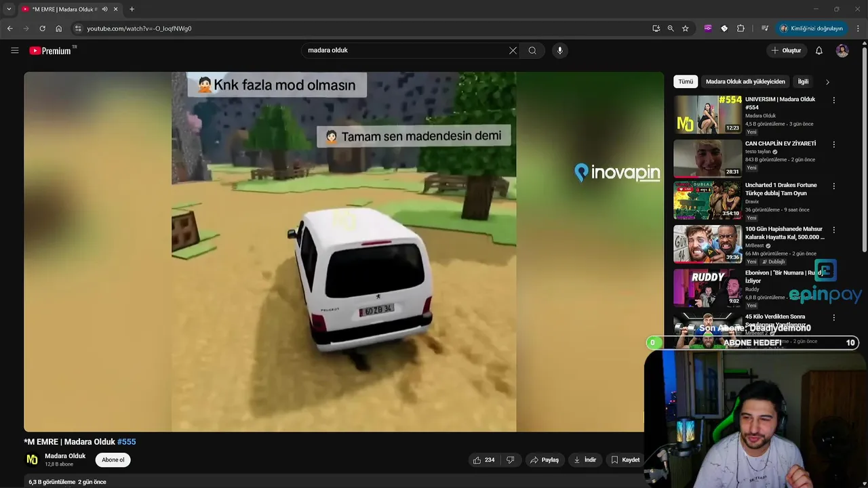Click the İndir download button
Viewport: 868px width, 488px height.
(x=585, y=460)
